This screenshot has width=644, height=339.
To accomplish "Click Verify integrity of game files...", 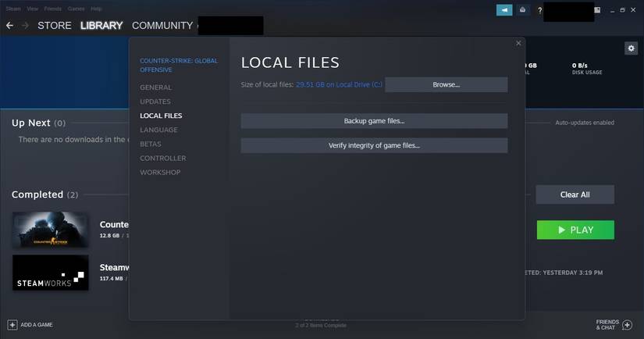I will tap(374, 145).
